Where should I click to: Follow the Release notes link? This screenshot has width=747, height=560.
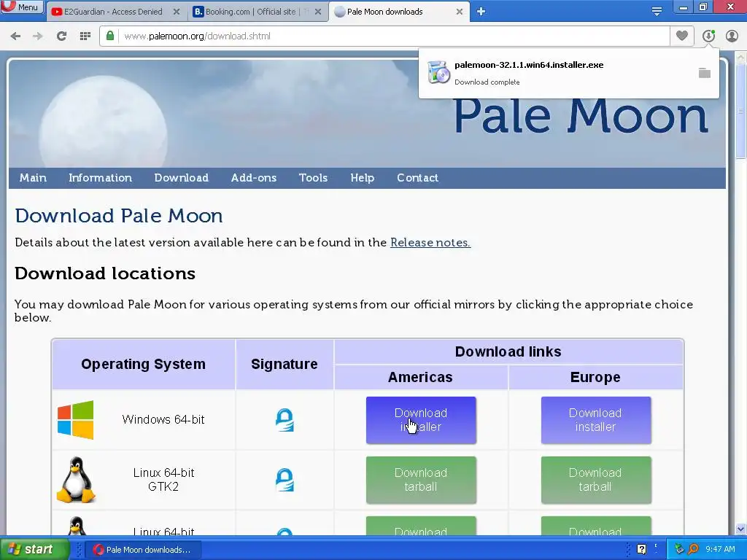[x=430, y=242]
